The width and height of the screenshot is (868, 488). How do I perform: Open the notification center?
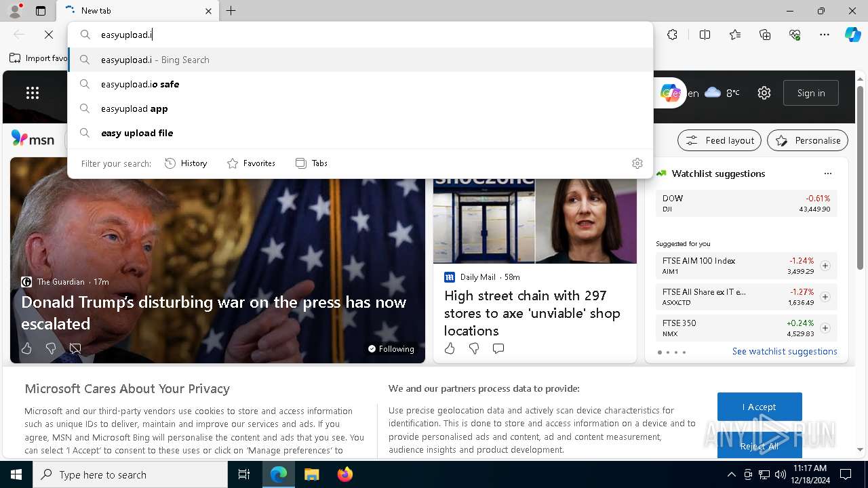click(846, 474)
